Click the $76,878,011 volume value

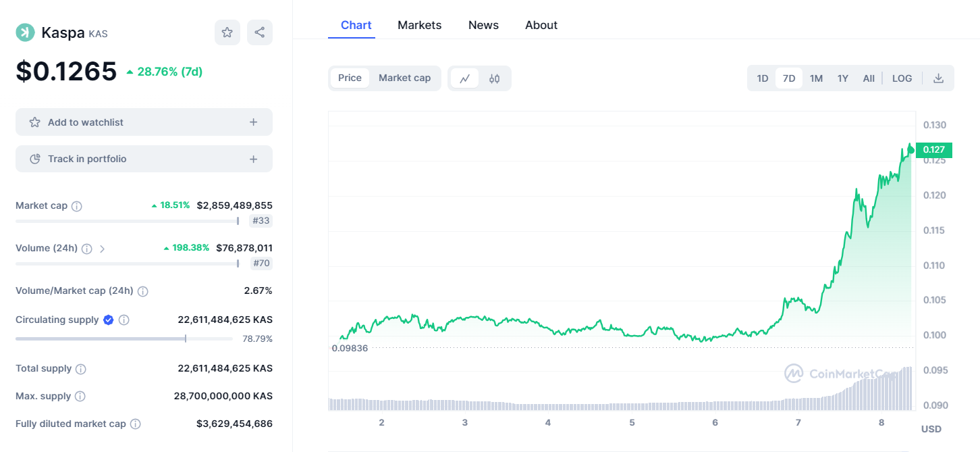point(244,248)
